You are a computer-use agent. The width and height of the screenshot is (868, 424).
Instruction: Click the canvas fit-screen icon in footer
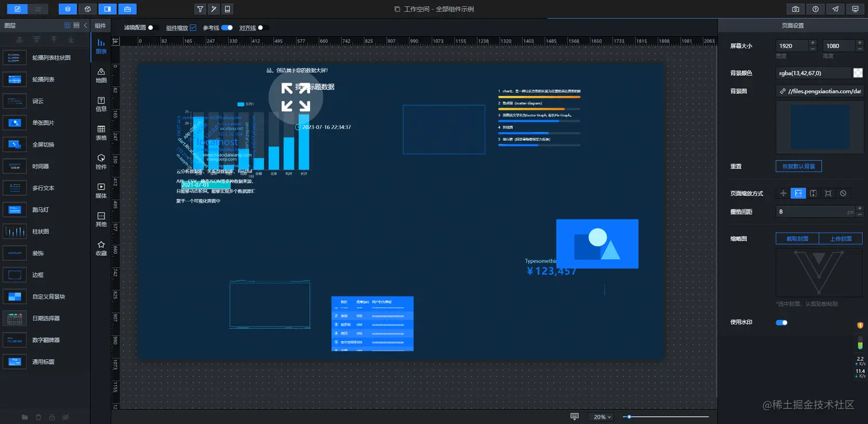point(575,417)
